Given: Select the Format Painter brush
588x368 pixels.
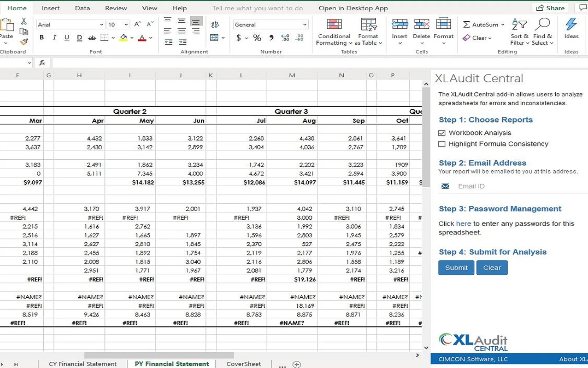Looking at the screenshot, I should tap(24, 42).
